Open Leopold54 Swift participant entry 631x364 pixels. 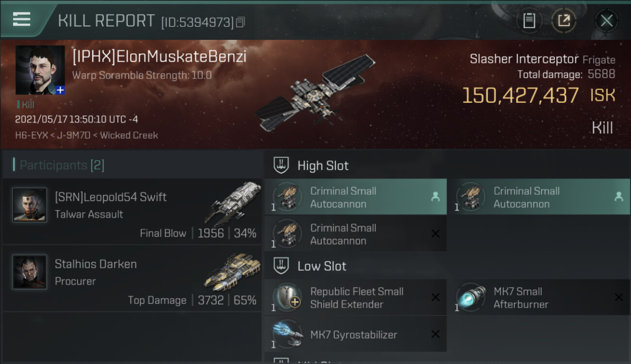pyautogui.click(x=132, y=211)
